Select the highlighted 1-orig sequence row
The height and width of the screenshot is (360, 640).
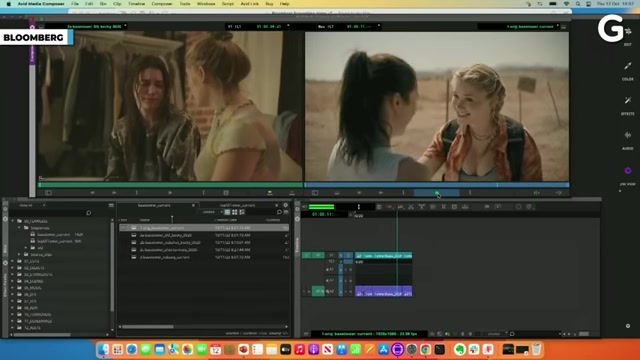click(204, 228)
